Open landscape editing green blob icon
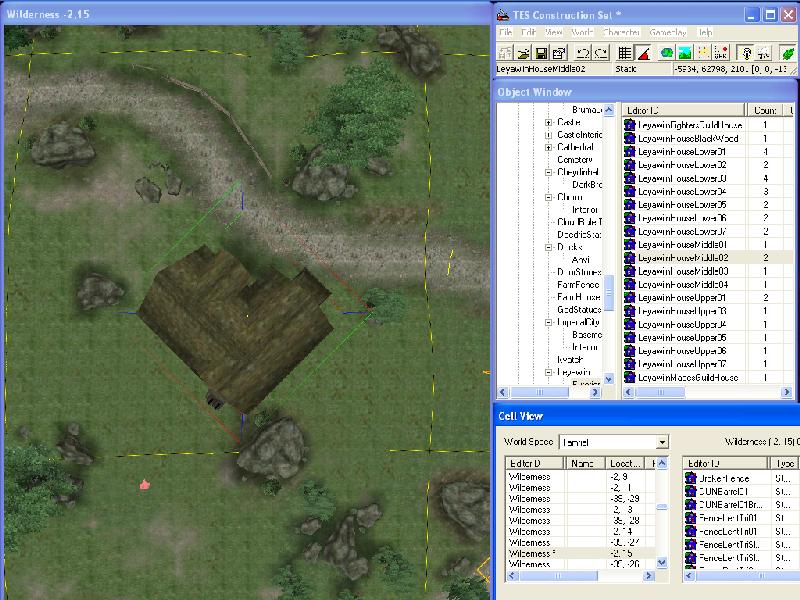The width and height of the screenshot is (800, 600). (x=666, y=53)
